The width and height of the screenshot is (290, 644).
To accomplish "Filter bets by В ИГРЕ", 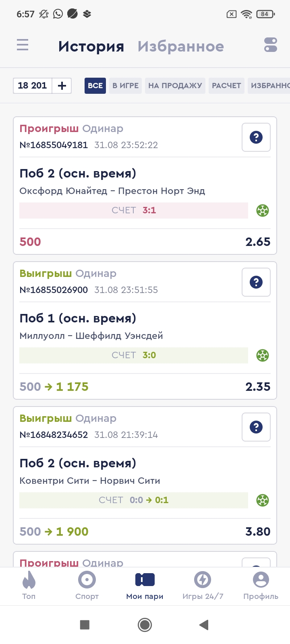I will click(x=125, y=86).
